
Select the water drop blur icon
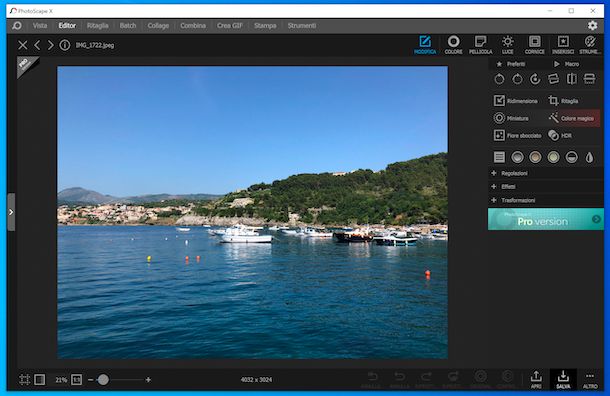pos(589,157)
